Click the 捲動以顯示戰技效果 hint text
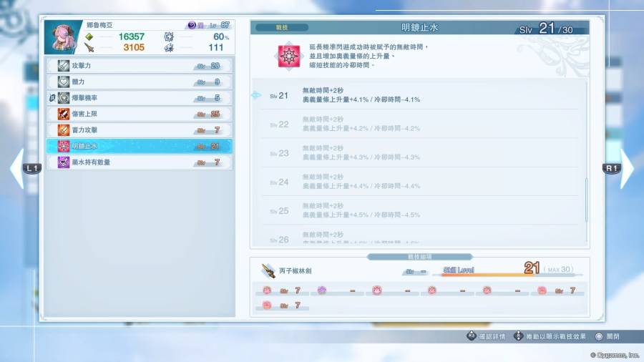The width and height of the screenshot is (644, 362). click(556, 336)
